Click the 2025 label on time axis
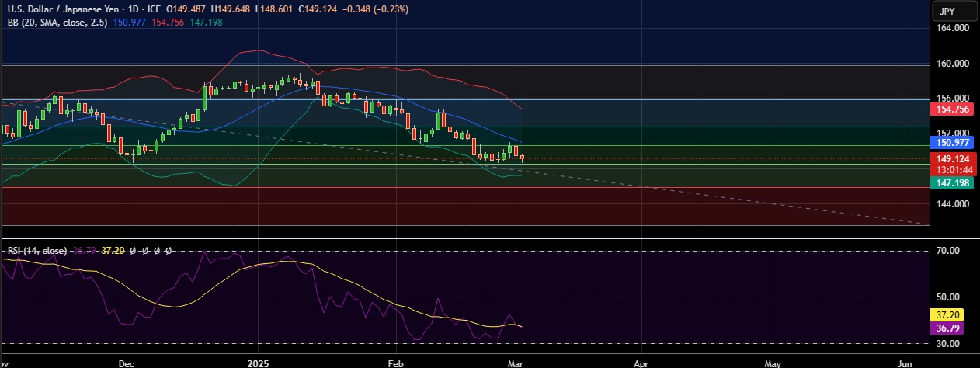Image resolution: width=980 pixels, height=368 pixels. click(256, 363)
